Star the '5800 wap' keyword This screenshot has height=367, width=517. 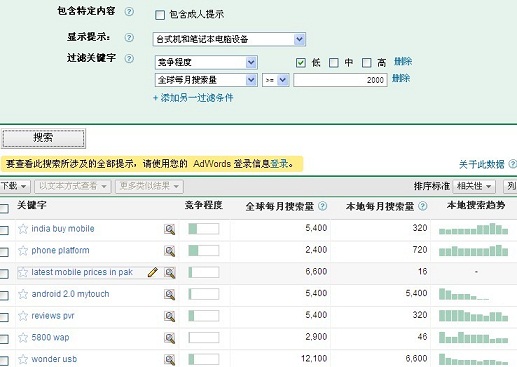coord(23,338)
